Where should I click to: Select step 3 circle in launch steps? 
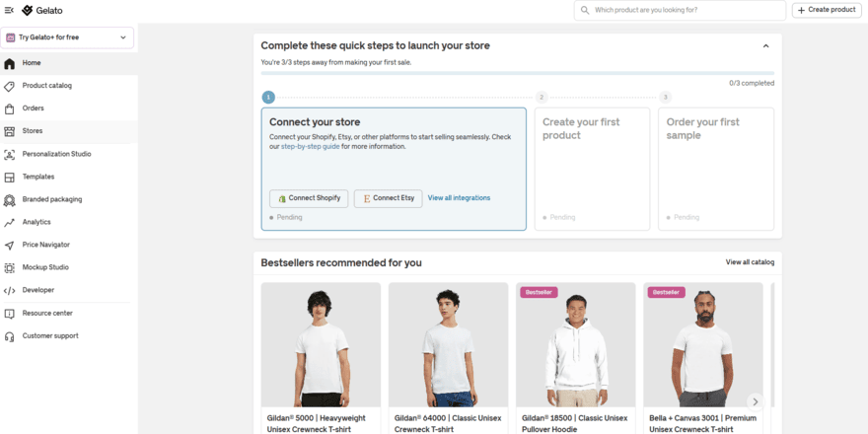point(666,98)
